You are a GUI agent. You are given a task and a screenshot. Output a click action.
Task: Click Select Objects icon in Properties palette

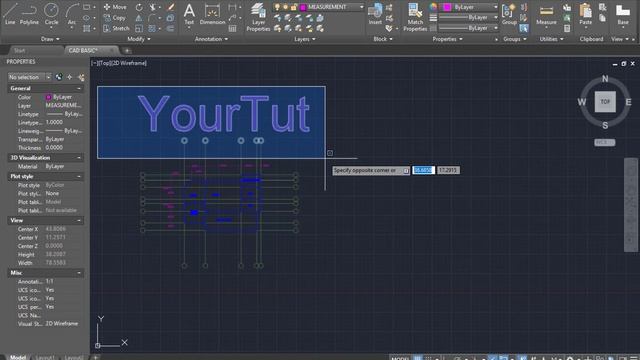click(70, 77)
